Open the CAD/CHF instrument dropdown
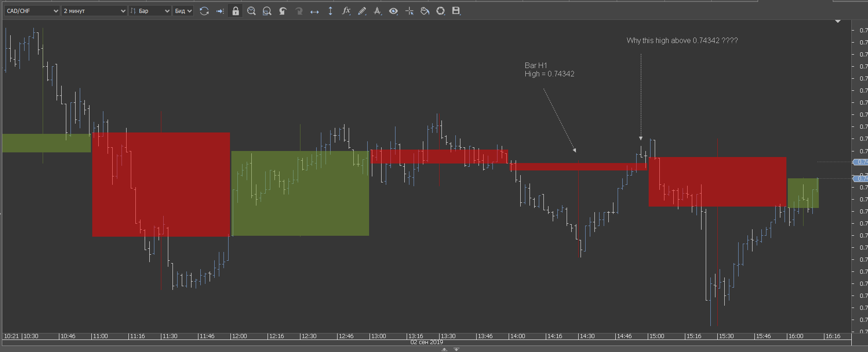The width and height of the screenshot is (868, 352). coord(32,11)
